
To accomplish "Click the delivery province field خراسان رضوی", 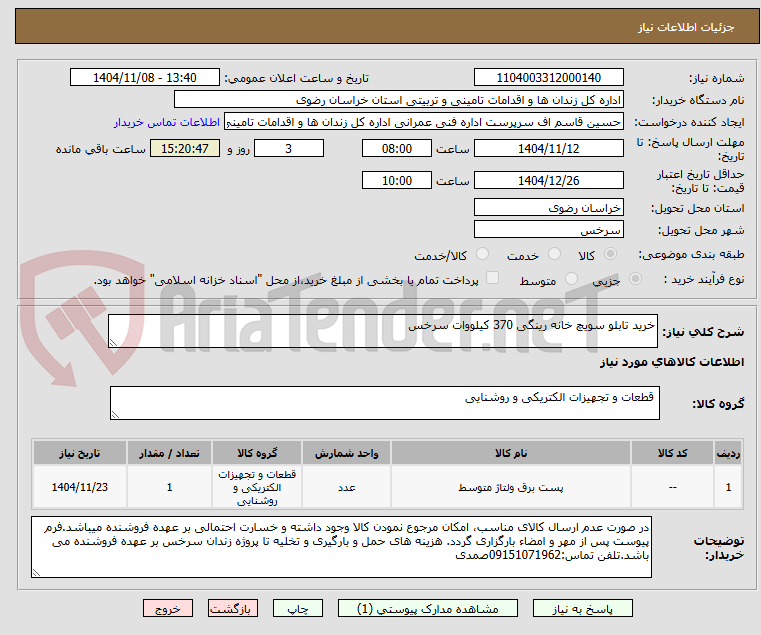I will (548, 208).
